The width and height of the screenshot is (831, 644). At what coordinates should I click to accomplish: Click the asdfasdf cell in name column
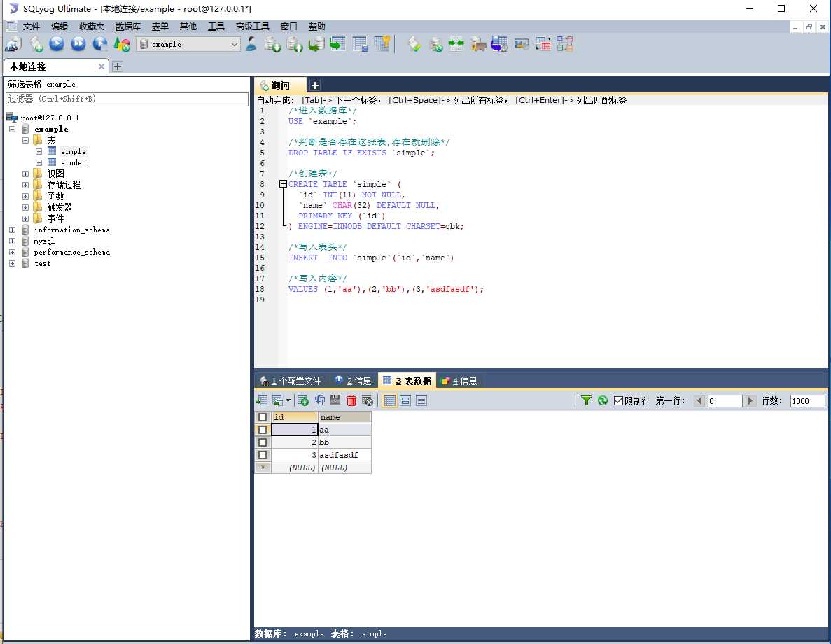tap(344, 455)
